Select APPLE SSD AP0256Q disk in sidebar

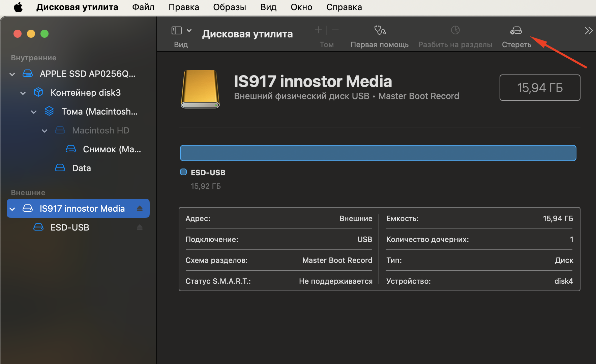78,74
